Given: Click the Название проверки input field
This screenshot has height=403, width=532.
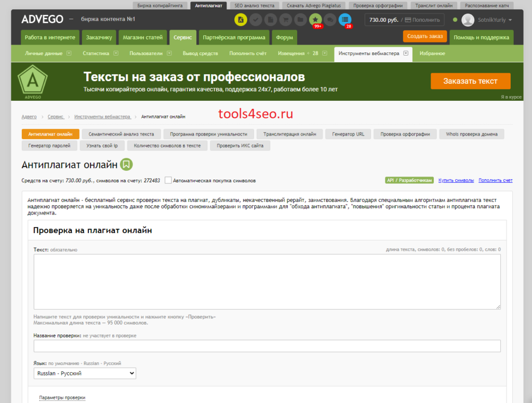Looking at the screenshot, I should click(x=267, y=346).
